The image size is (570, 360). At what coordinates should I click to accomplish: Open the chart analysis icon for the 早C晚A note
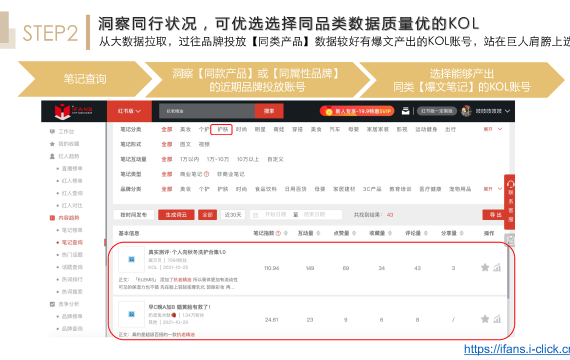[497, 319]
